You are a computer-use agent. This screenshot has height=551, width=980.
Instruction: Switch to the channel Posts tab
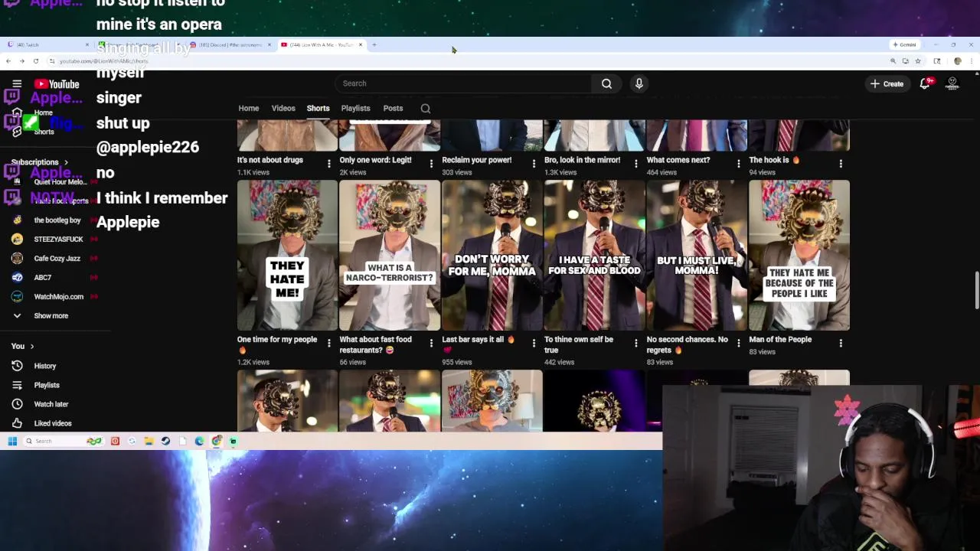coord(393,109)
